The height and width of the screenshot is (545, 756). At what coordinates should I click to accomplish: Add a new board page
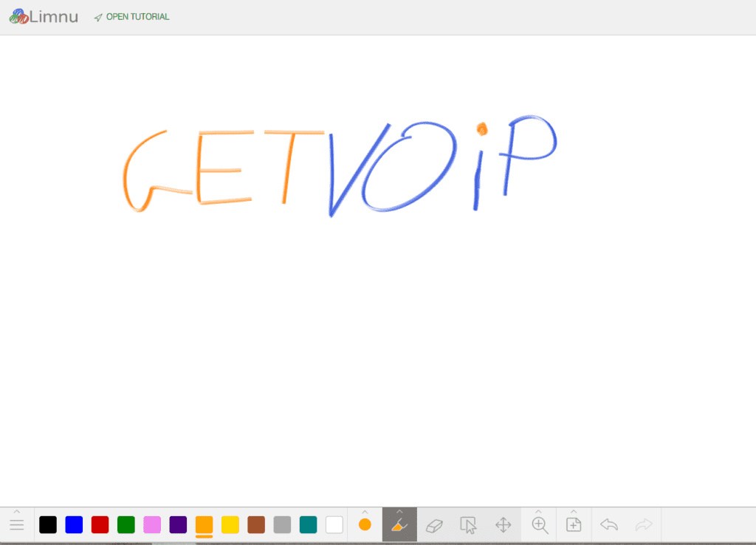[x=574, y=525]
